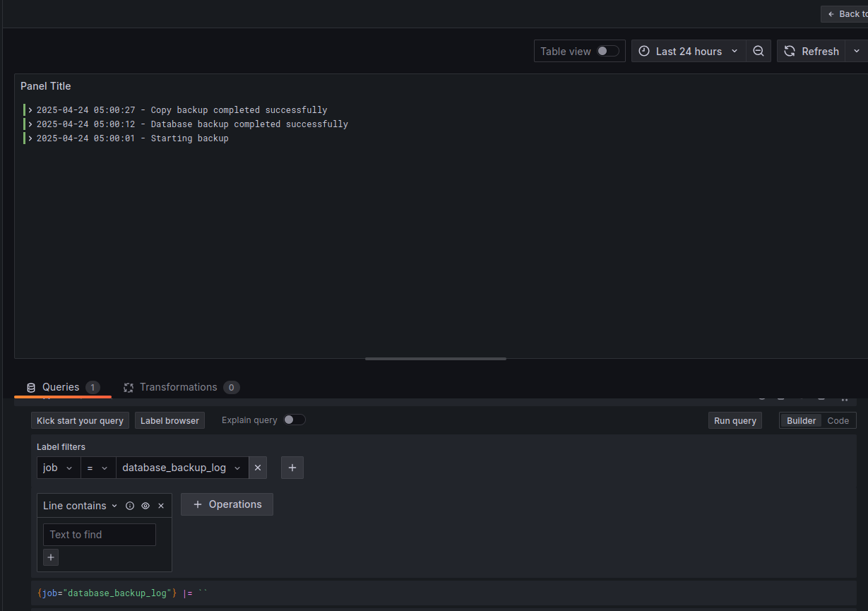Click the Text to find input field
868x611 pixels.
pyautogui.click(x=99, y=535)
